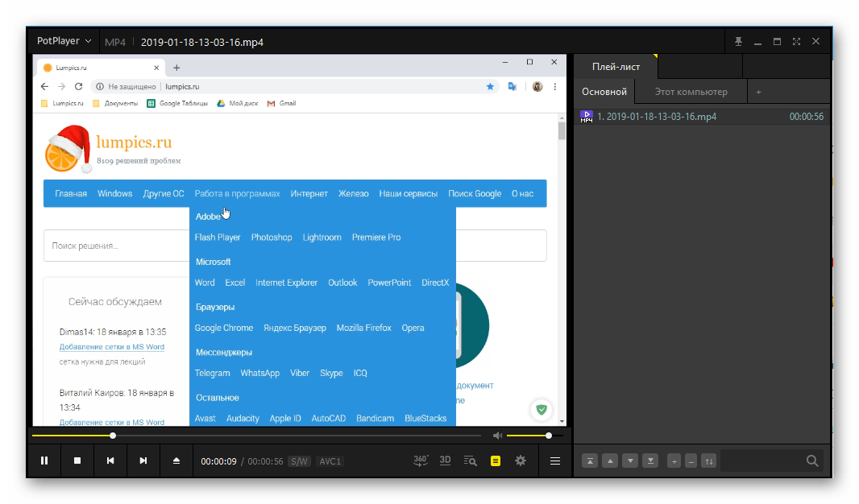
Task: Toggle 360 degree video mode
Action: [421, 461]
